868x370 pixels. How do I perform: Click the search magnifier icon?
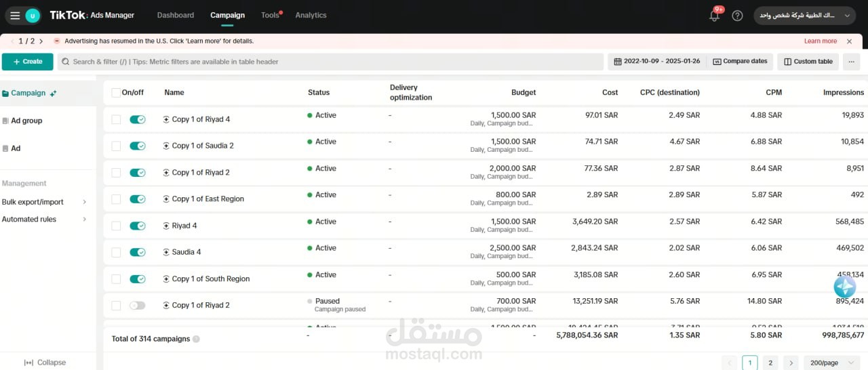[x=66, y=62]
